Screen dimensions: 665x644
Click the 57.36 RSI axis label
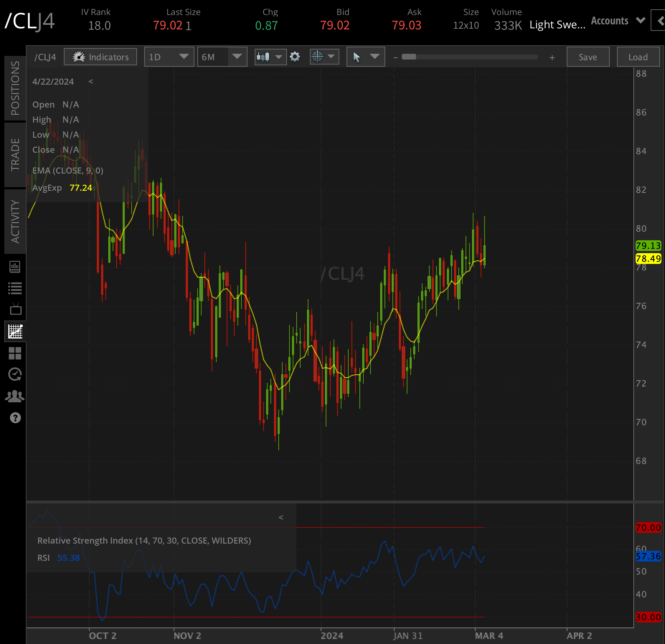[648, 556]
